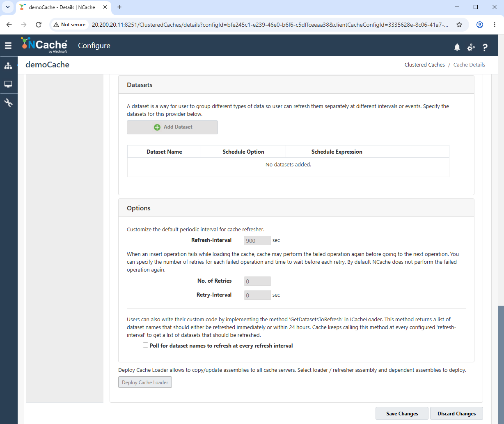Click Deploy Cache Loader button

pyautogui.click(x=145, y=382)
